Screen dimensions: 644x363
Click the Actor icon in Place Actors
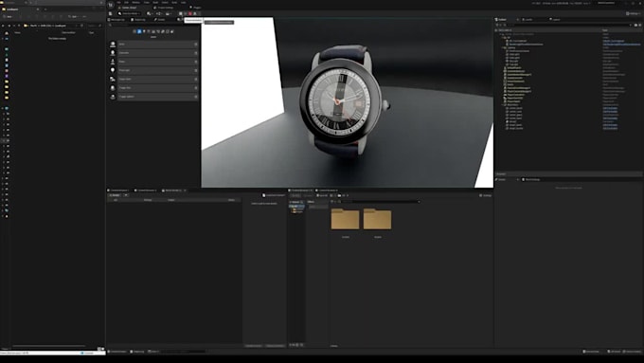point(113,44)
